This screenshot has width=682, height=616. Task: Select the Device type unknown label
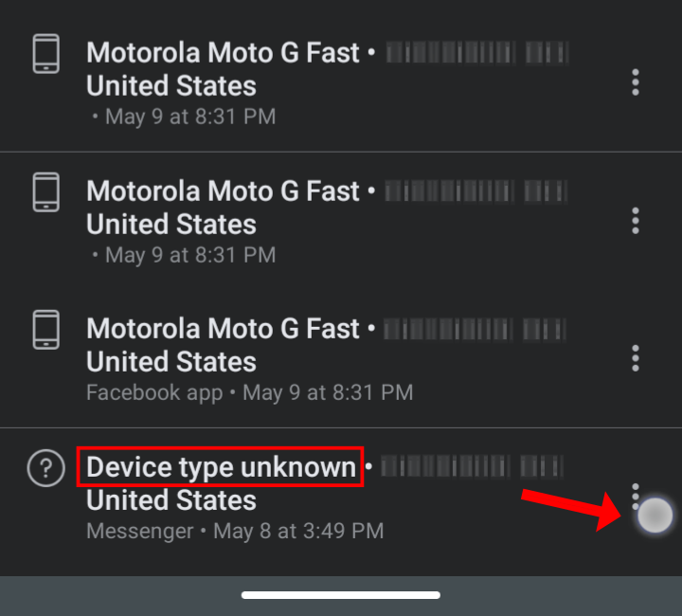221,467
